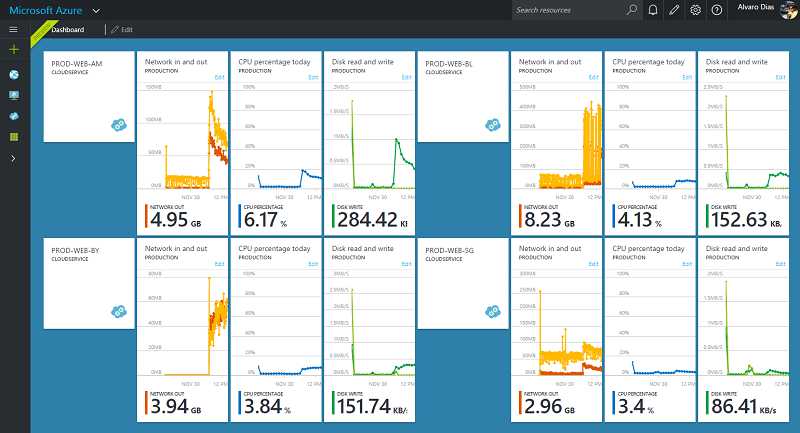Click the Edit dashboard button
The width and height of the screenshot is (800, 433).
(122, 30)
